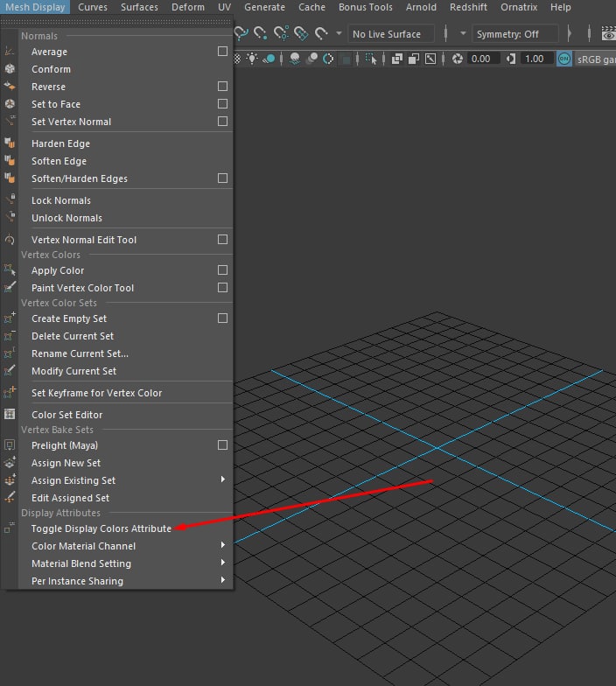Click the exposure value field 0.00

(x=483, y=59)
